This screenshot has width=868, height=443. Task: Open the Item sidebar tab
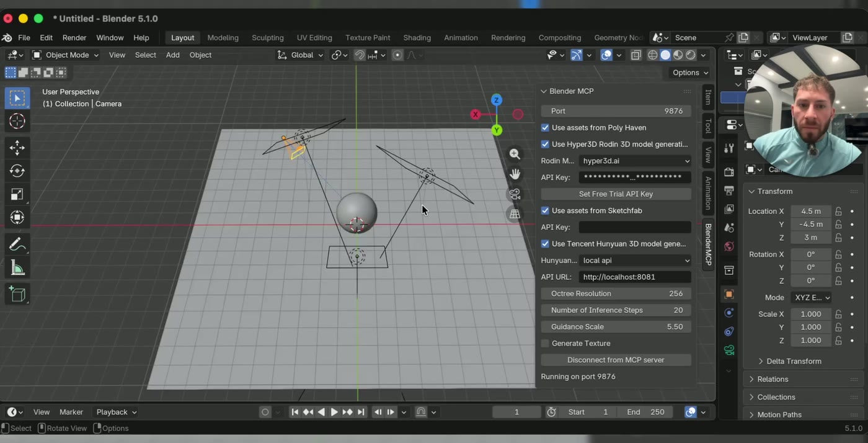[x=708, y=97]
